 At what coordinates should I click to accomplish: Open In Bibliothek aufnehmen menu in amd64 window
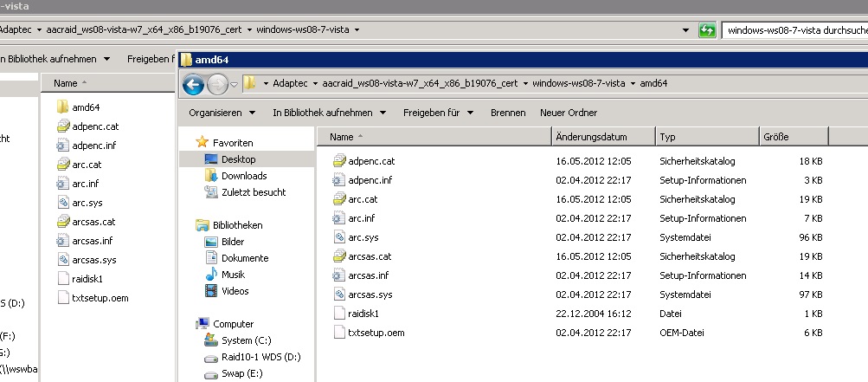pos(330,113)
